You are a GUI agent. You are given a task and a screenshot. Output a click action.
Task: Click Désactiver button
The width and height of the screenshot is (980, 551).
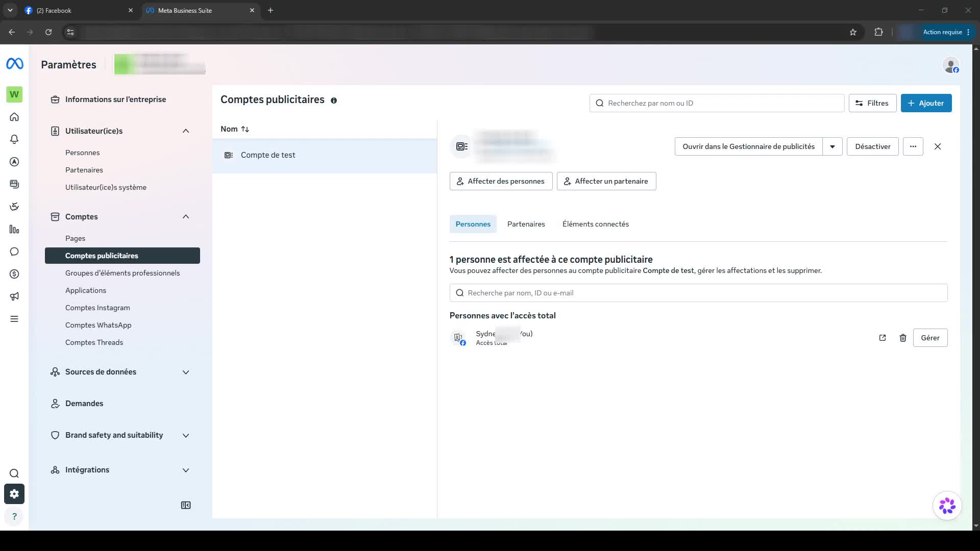point(872,146)
